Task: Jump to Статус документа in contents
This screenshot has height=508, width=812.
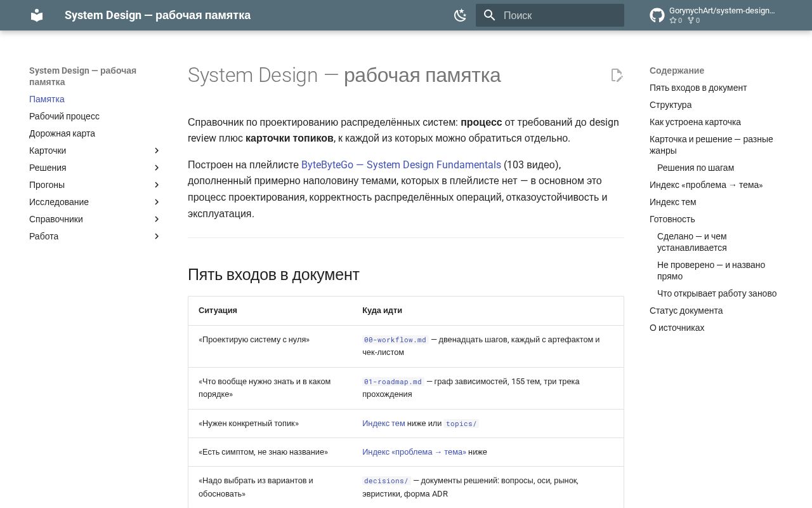Action: (686, 311)
